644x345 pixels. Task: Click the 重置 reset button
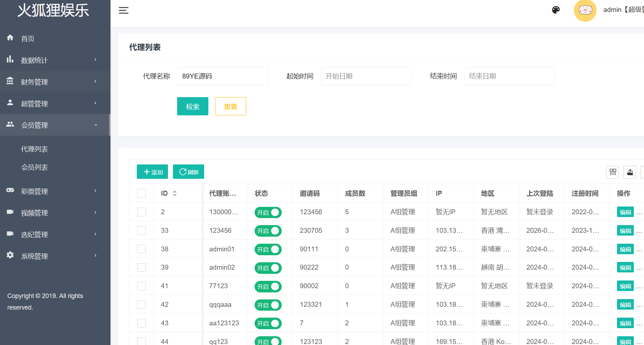click(230, 106)
